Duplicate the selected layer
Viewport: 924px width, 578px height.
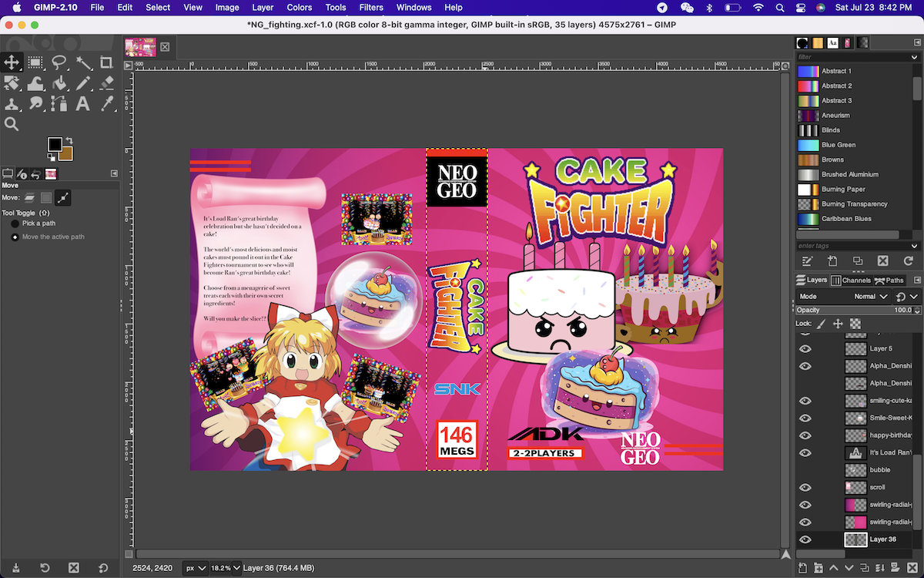(865, 569)
